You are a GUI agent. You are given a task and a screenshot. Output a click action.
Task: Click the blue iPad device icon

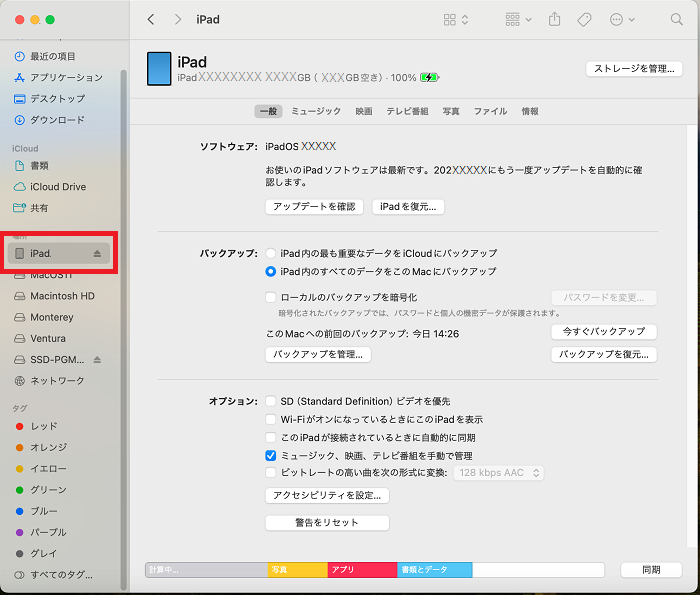[159, 69]
